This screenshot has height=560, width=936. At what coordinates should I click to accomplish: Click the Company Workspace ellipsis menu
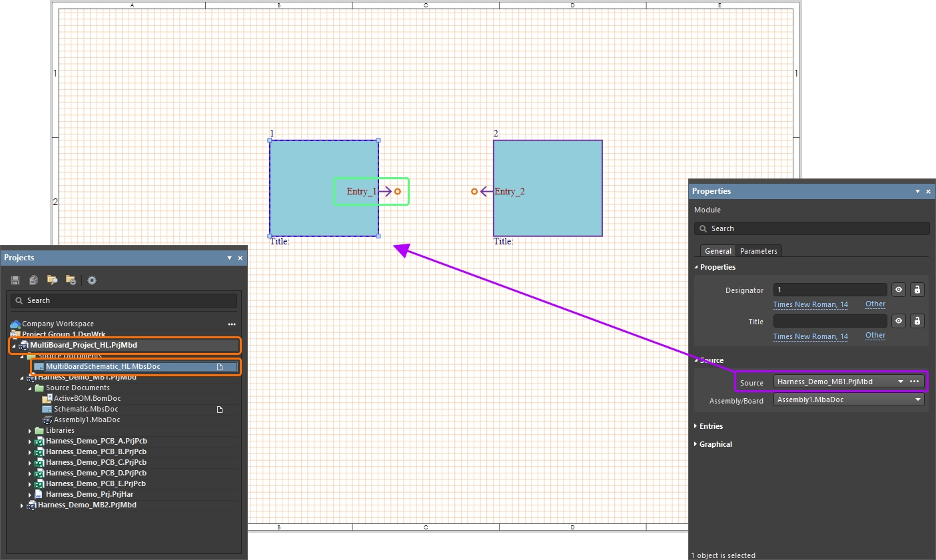(x=232, y=324)
